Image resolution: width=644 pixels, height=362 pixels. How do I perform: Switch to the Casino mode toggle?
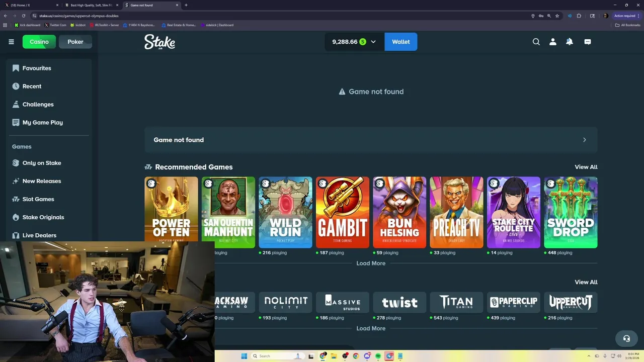coord(39,42)
